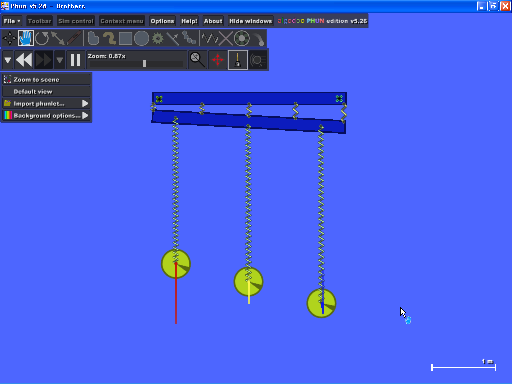Pause the simulation
This screenshot has width=513, height=385.
click(x=76, y=60)
